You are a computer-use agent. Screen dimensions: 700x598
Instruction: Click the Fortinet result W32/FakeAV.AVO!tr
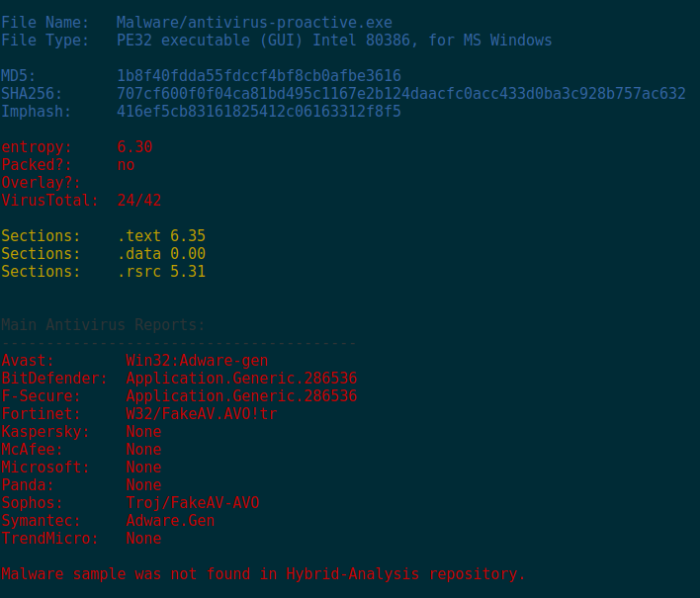[x=202, y=414]
